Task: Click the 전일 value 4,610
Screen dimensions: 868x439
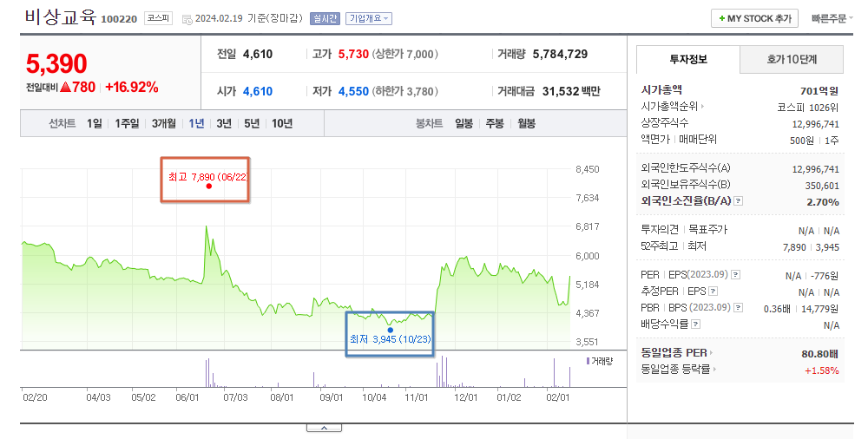Action: pyautogui.click(x=258, y=55)
